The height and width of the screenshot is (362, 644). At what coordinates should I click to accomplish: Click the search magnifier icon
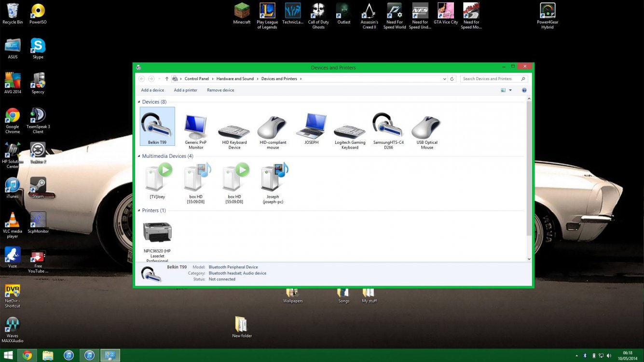coord(523,79)
